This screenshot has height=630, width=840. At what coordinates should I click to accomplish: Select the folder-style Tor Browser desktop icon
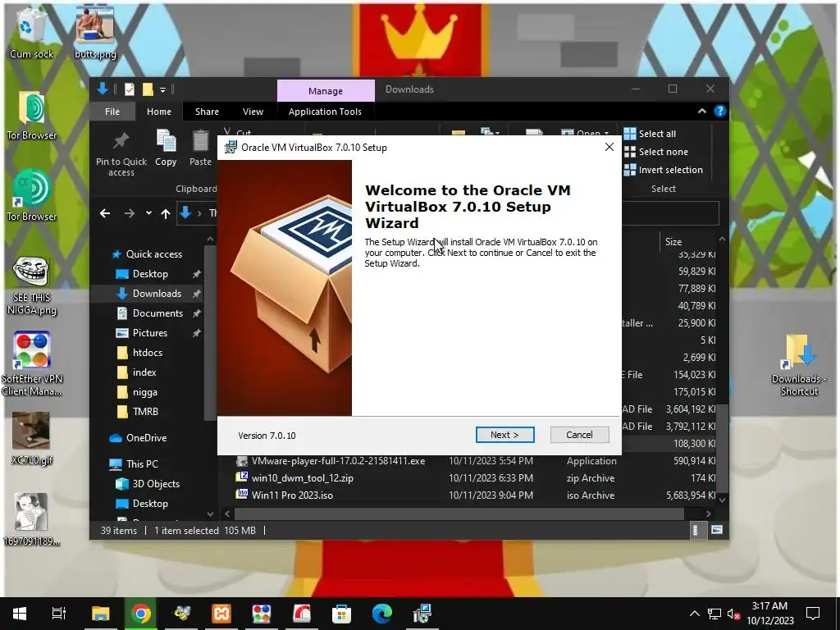point(32,115)
